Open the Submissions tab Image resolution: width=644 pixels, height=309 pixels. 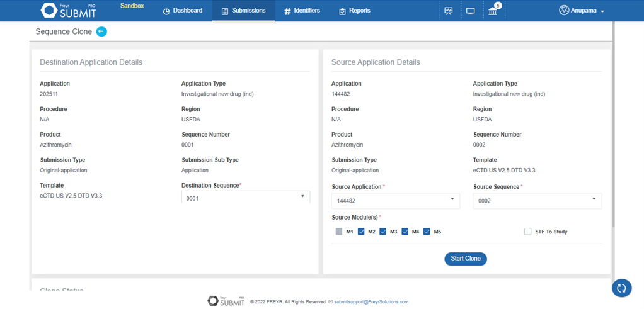point(244,11)
